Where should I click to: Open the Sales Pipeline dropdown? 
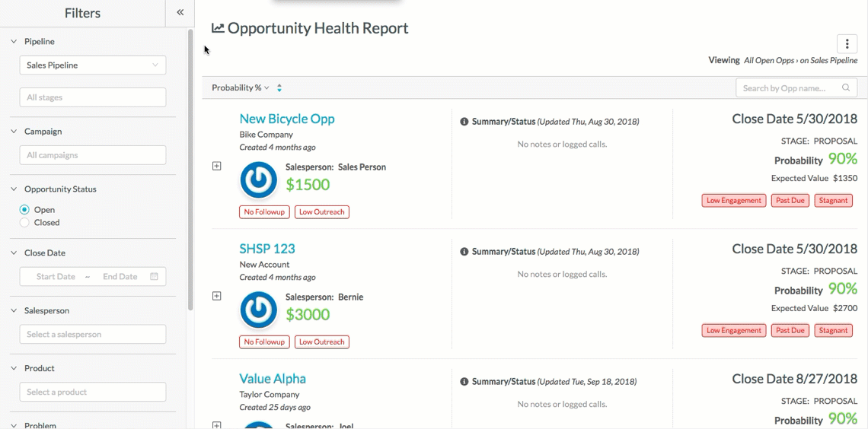pyautogui.click(x=93, y=65)
